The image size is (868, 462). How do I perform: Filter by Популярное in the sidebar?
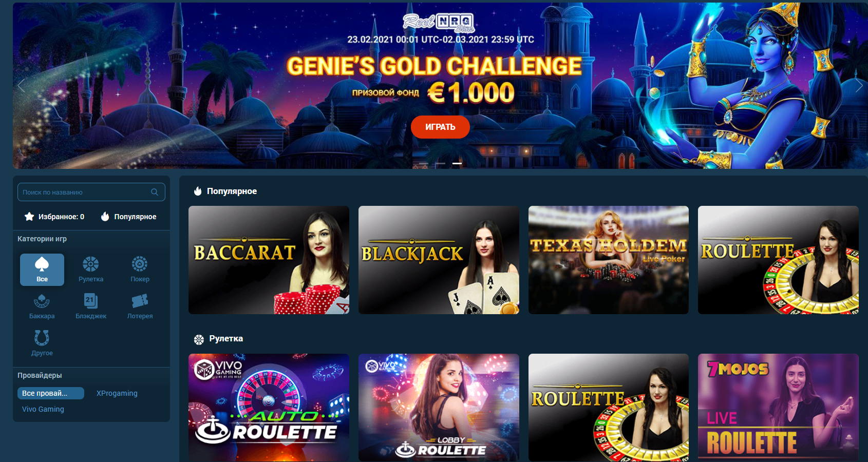(x=128, y=217)
